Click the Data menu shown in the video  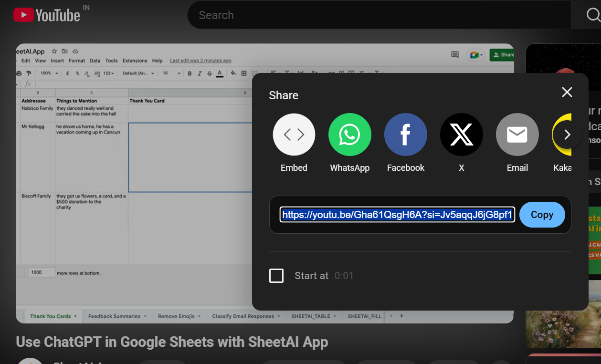click(95, 61)
